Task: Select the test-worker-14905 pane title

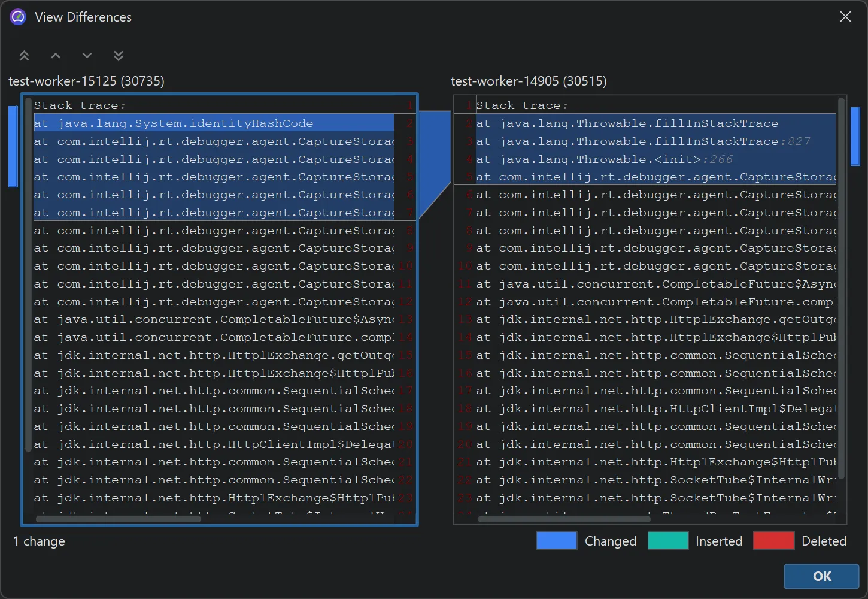Action: pos(529,81)
